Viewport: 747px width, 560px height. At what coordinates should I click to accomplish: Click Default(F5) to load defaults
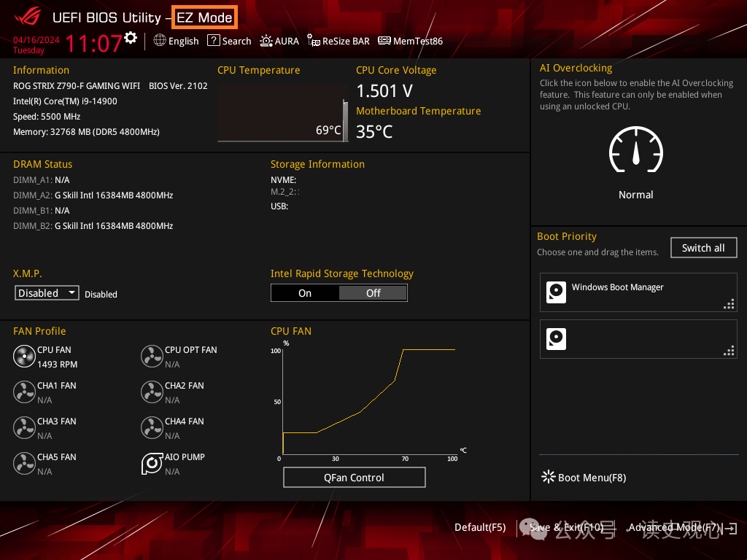coord(480,527)
